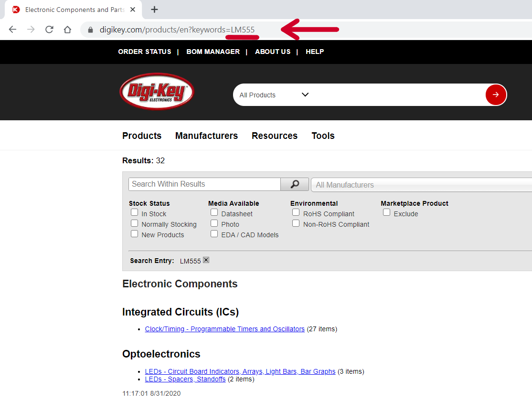Click the Integrated Circuits (ICs) heading
Viewport: 532px width, 400px height.
pyautogui.click(x=181, y=312)
